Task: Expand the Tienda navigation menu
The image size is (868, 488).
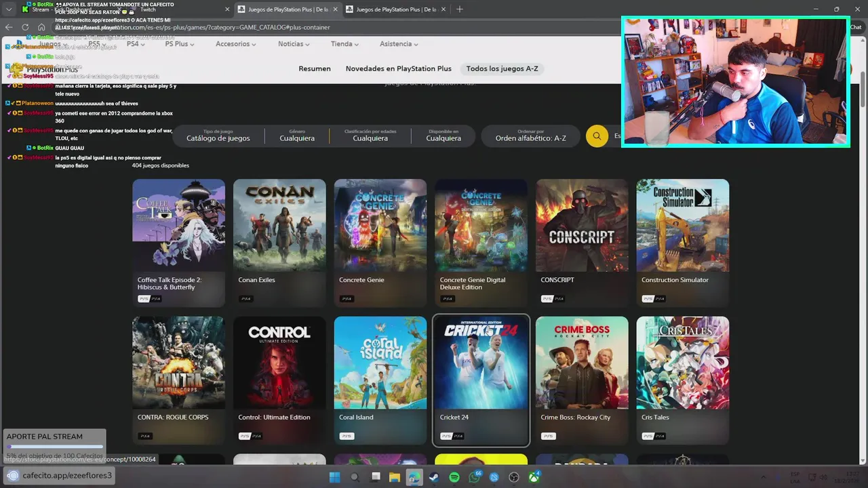Action: tap(345, 44)
